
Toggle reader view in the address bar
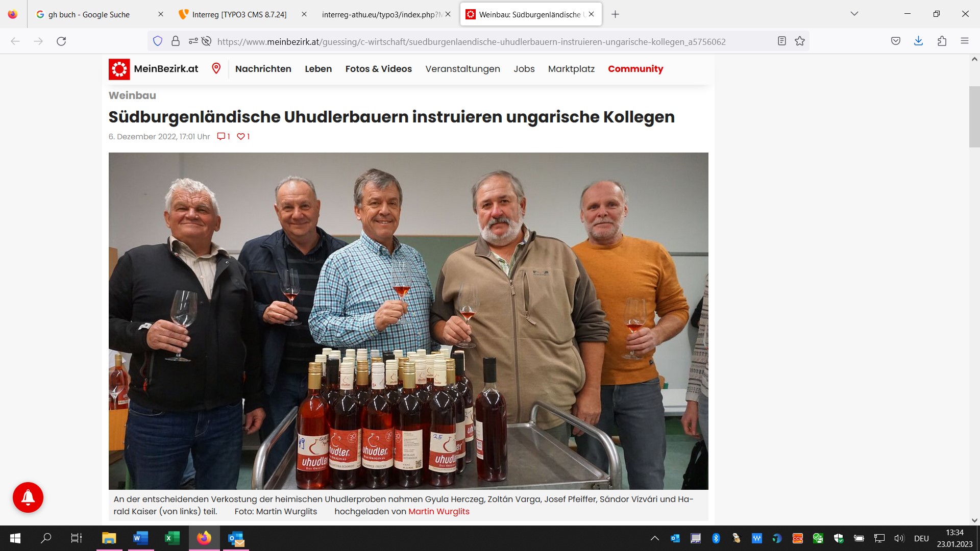[781, 41]
